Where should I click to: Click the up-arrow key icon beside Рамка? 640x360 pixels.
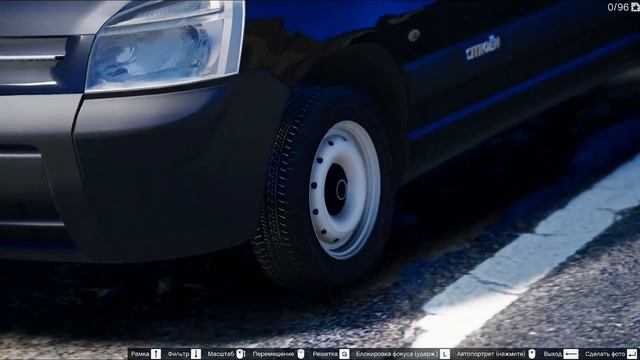(156, 354)
